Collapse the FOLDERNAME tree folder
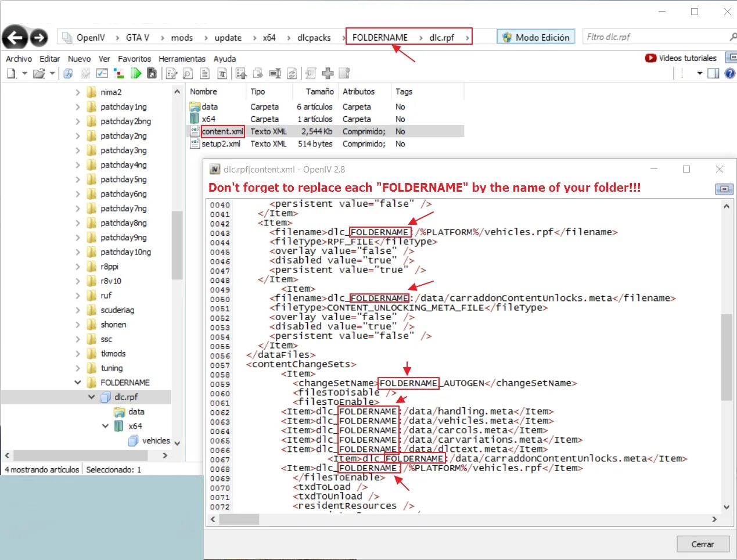Screen dimensions: 737x560 pos(78,382)
